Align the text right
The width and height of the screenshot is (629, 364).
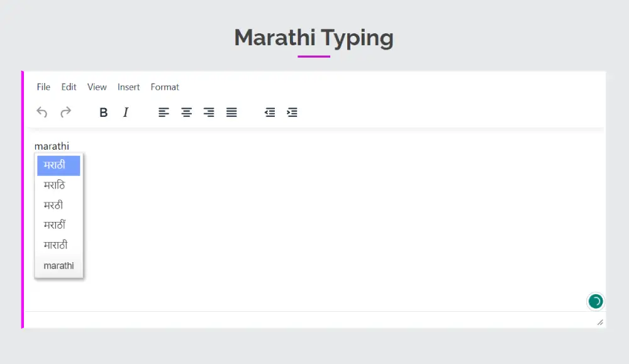[209, 112]
